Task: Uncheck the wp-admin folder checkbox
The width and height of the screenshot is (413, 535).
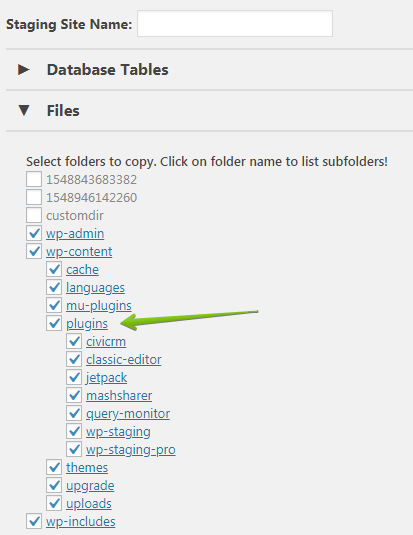Action: coord(34,233)
